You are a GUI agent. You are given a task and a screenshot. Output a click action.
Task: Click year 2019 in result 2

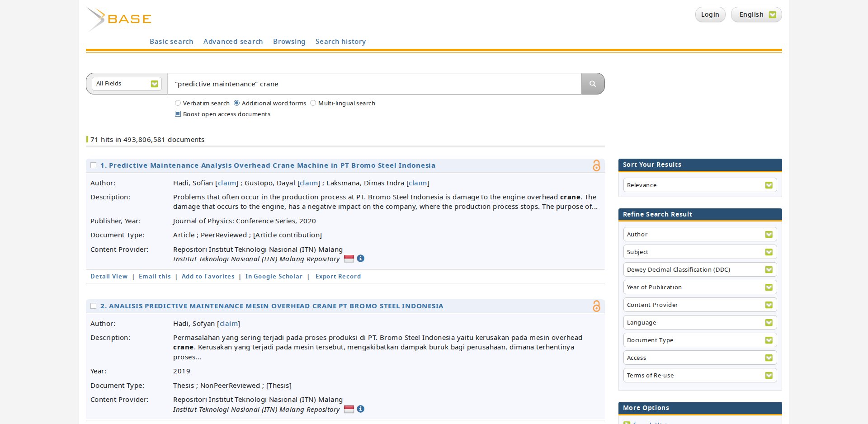pyautogui.click(x=182, y=371)
